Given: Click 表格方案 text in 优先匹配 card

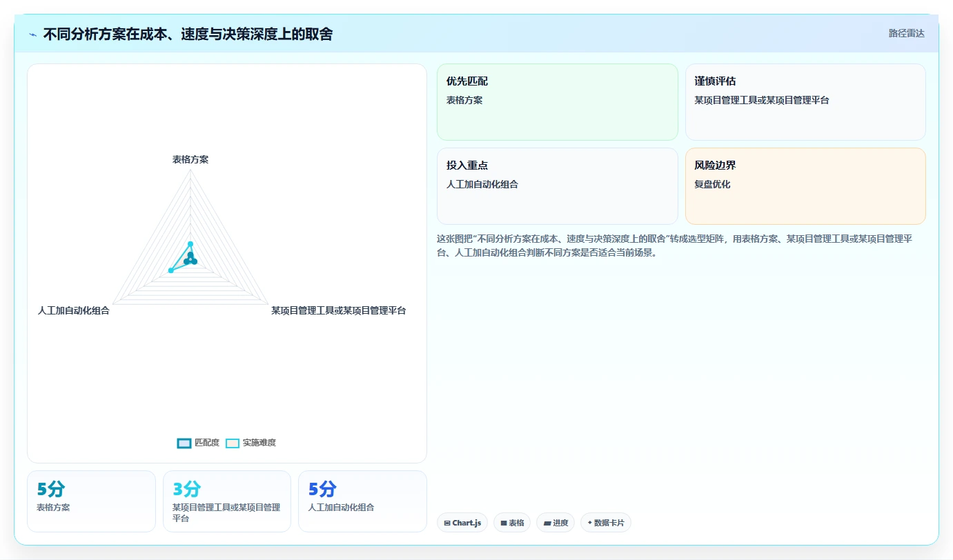Looking at the screenshot, I should (x=464, y=100).
